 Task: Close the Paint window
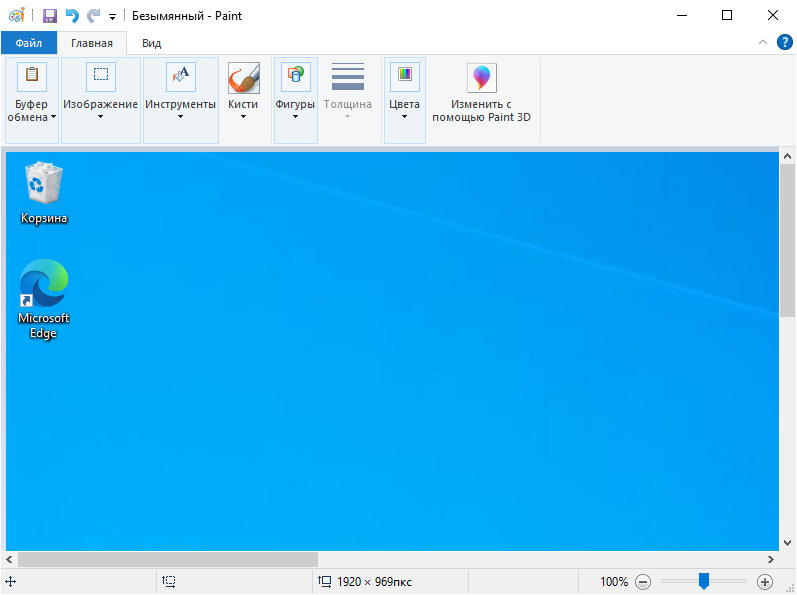773,15
